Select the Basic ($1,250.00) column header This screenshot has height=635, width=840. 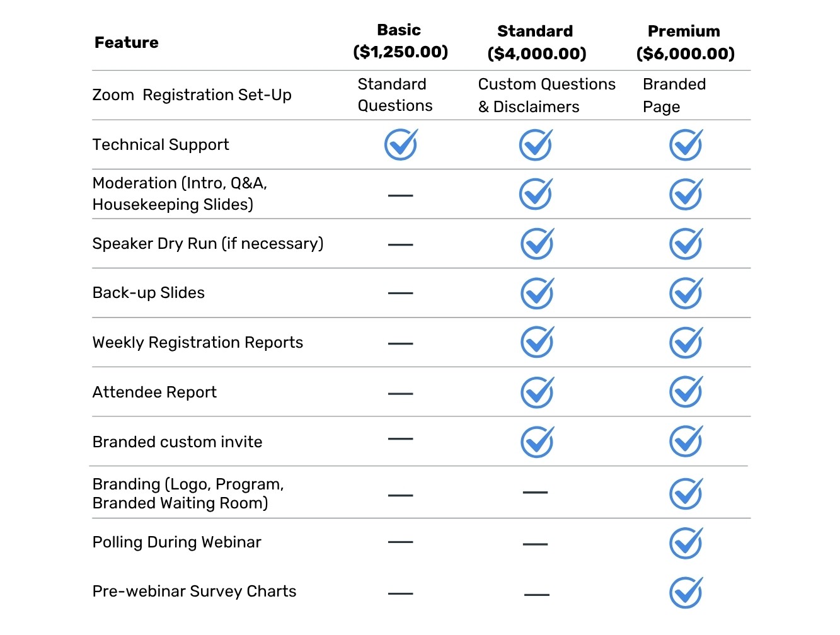click(x=400, y=41)
